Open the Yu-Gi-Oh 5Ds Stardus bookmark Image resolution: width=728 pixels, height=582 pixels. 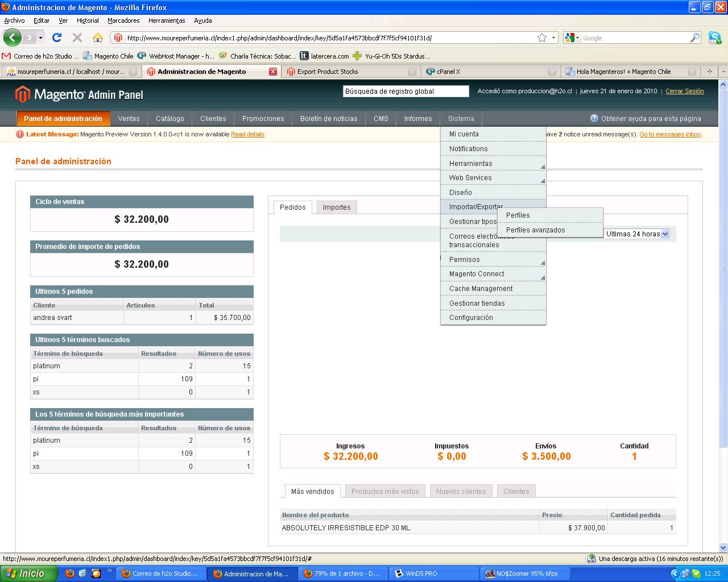click(391, 56)
